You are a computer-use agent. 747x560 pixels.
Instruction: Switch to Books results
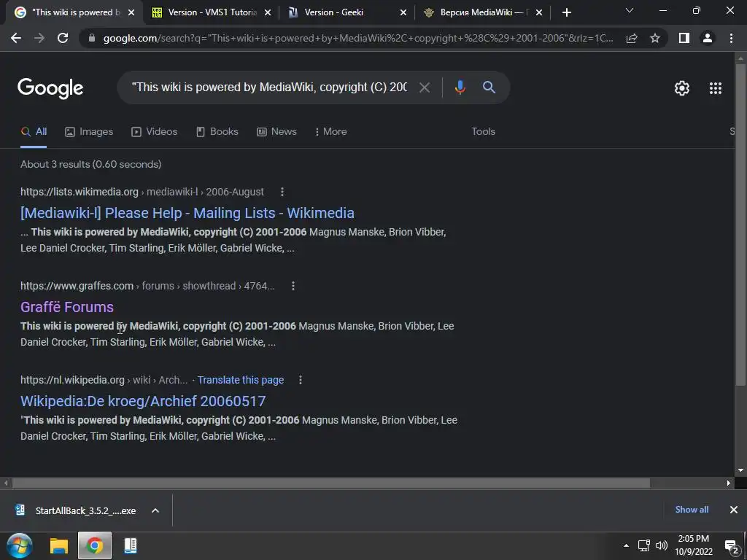click(x=217, y=132)
